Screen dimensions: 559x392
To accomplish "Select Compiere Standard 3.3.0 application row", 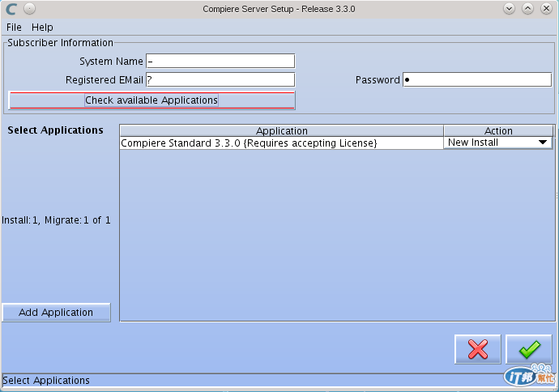I will [x=282, y=143].
